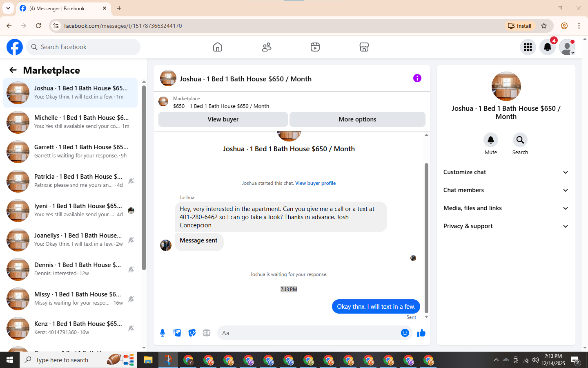This screenshot has height=368, width=588.
Task: Open the View buyer profile link
Action: pos(315,183)
